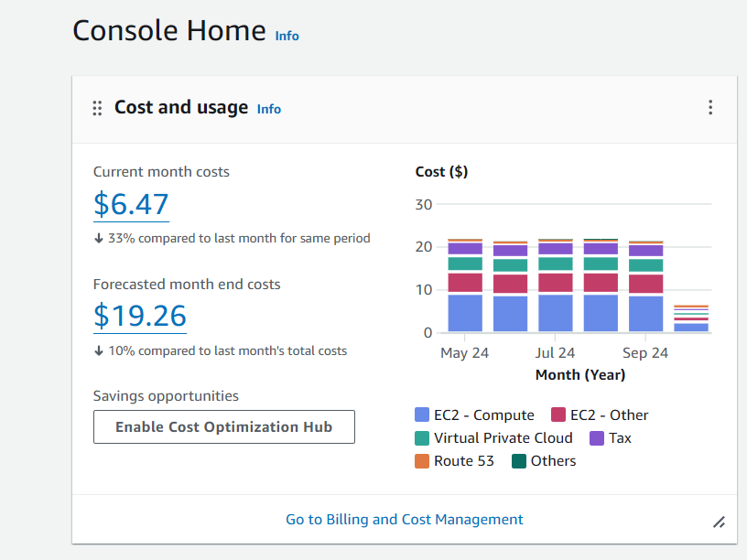747x560 pixels.
Task: Open the Cost and usage widget options menu
Action: point(709,107)
